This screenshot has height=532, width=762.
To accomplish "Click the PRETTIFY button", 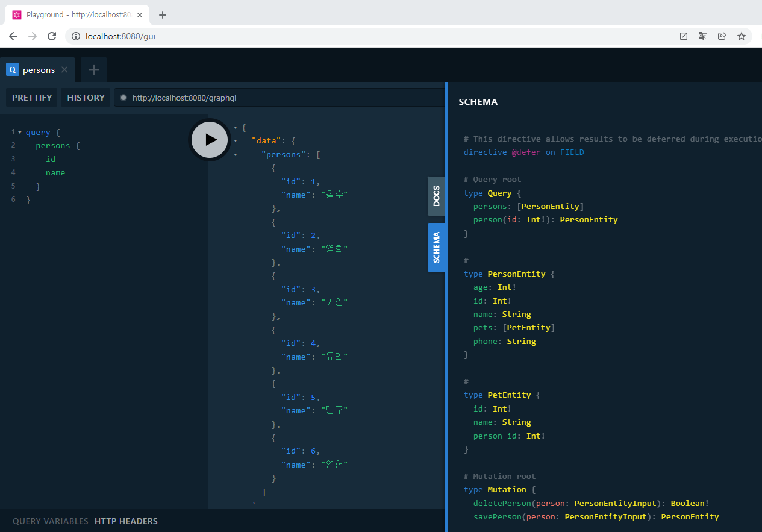I will (32, 98).
